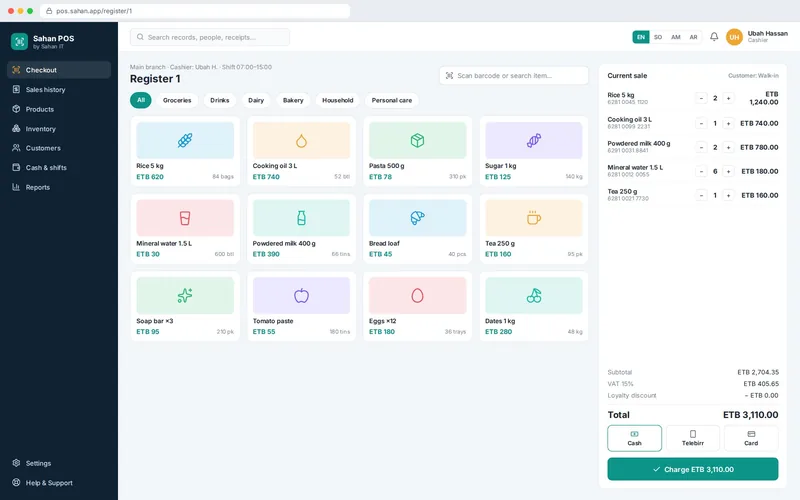Select Cash payment method
Image resolution: width=800 pixels, height=500 pixels.
(x=634, y=438)
